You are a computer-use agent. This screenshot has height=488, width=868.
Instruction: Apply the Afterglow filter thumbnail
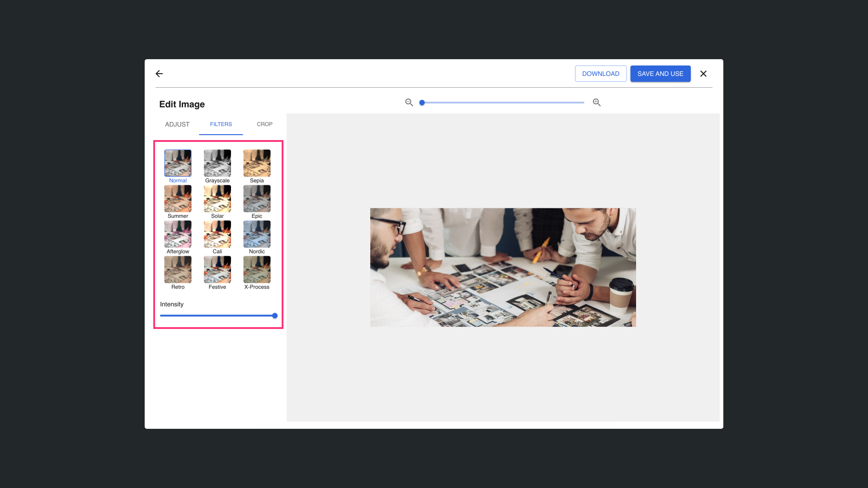click(x=178, y=234)
